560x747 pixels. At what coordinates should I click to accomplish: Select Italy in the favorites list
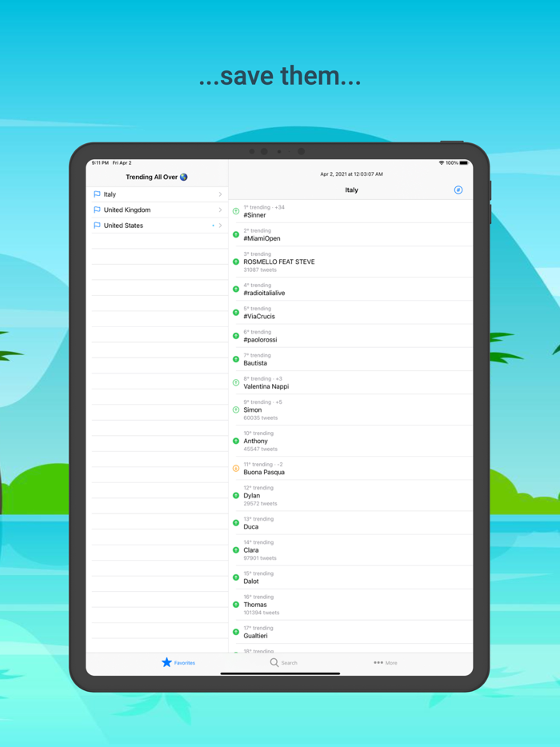point(158,194)
